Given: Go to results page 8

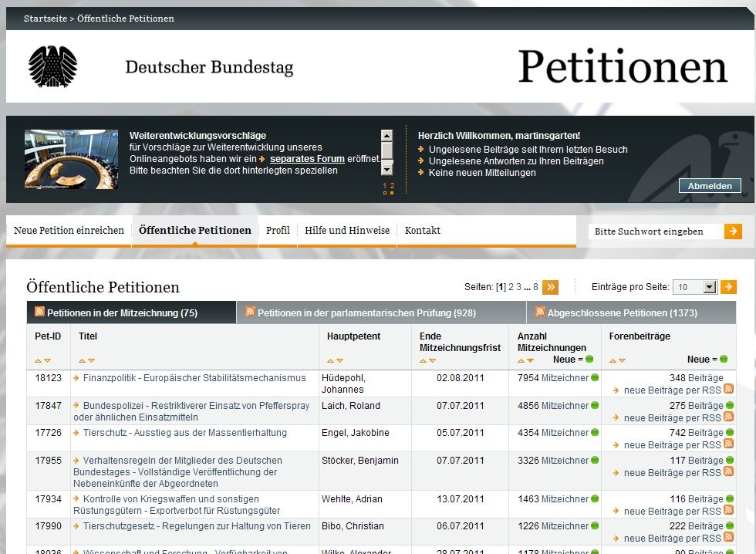Looking at the screenshot, I should (535, 287).
